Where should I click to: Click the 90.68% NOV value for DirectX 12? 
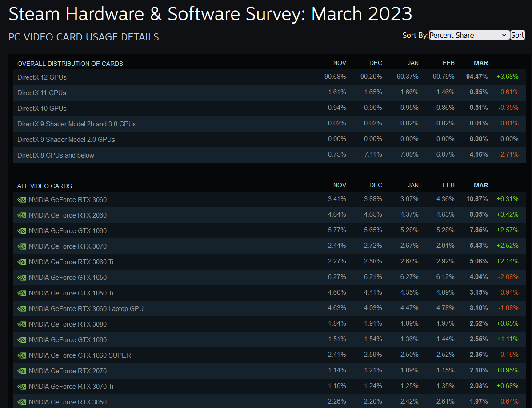tap(335, 77)
